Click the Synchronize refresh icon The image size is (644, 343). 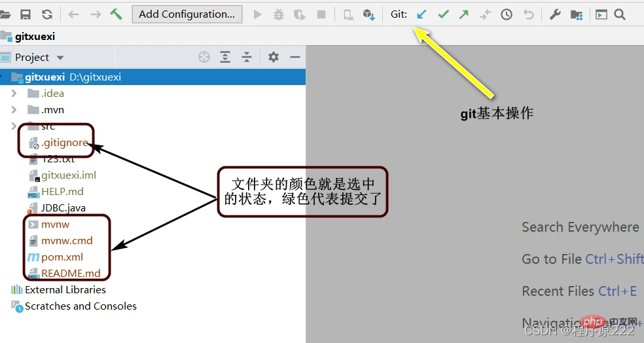click(x=47, y=14)
